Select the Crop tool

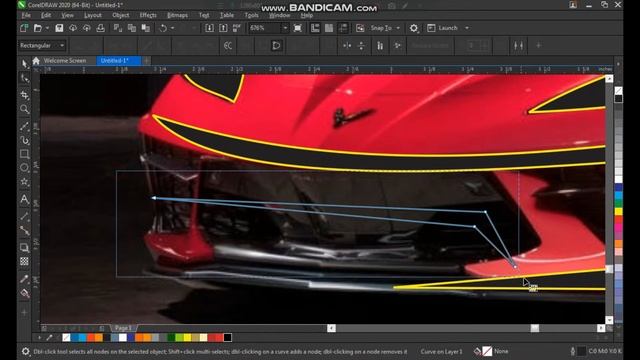[24, 94]
